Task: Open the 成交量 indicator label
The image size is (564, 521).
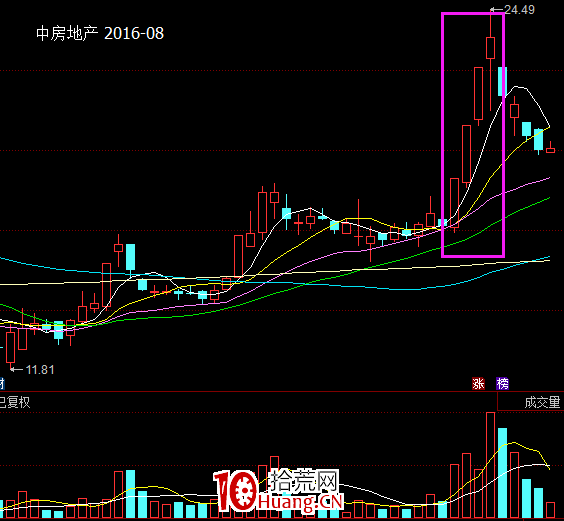Action: click(542, 402)
